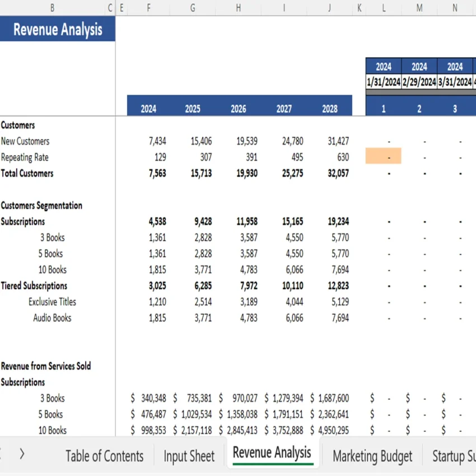The width and height of the screenshot is (476, 476).
Task: Select the Revenue Analysis title cell
Action: coord(58,29)
